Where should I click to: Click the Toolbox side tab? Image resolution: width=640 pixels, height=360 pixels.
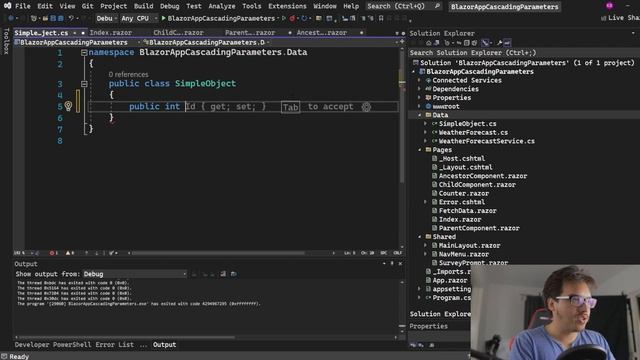pos(6,41)
